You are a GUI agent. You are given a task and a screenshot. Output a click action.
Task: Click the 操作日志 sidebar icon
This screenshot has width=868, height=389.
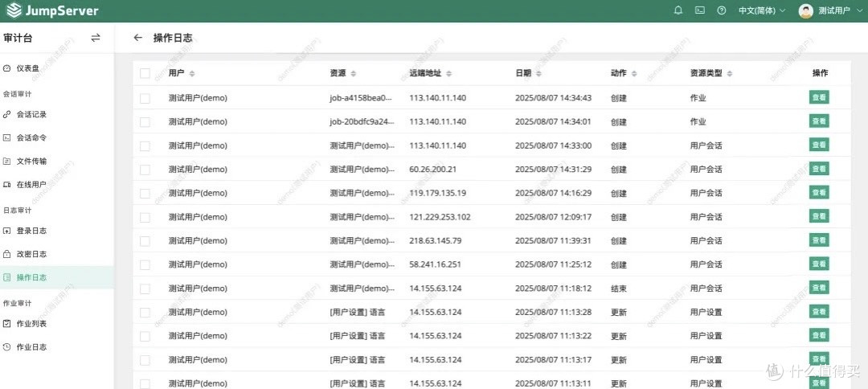tap(6, 277)
